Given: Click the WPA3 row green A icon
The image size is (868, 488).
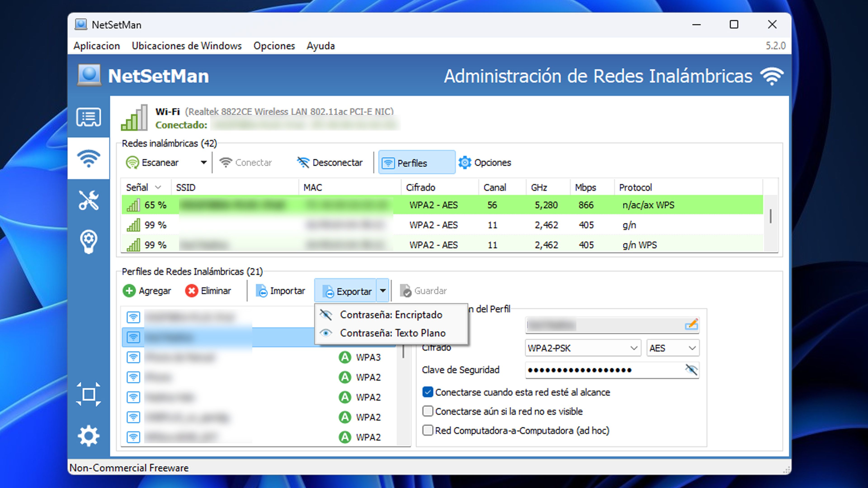Looking at the screenshot, I should (x=345, y=357).
